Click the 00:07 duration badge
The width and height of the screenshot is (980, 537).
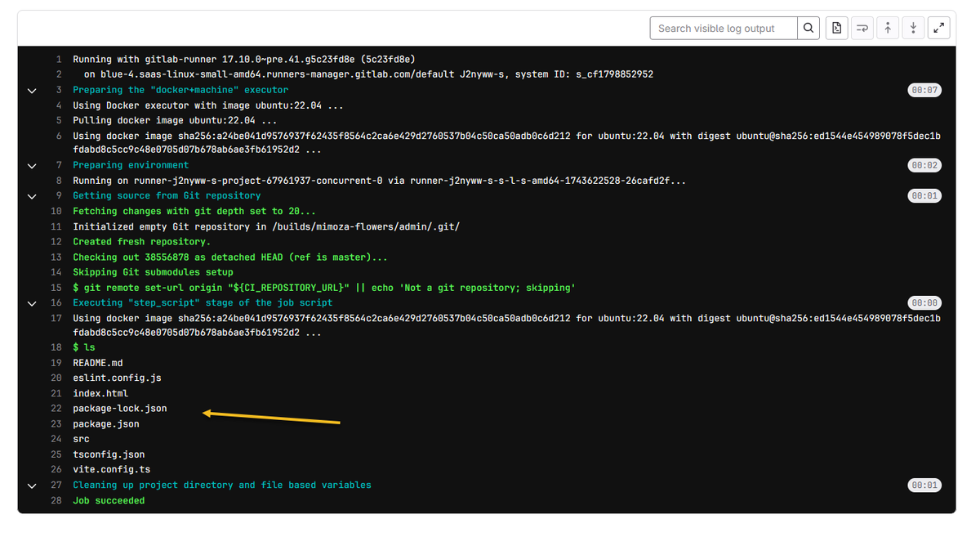tap(924, 90)
